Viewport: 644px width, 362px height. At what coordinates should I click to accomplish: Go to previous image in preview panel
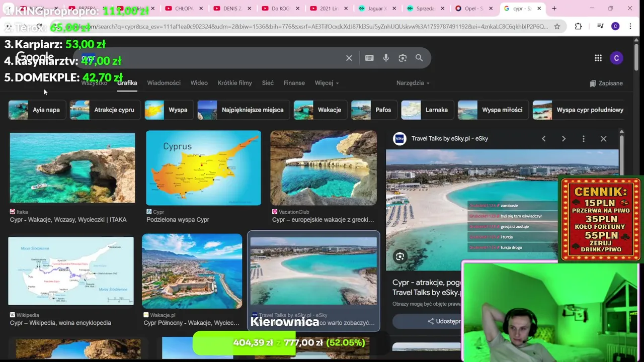pos(543,139)
